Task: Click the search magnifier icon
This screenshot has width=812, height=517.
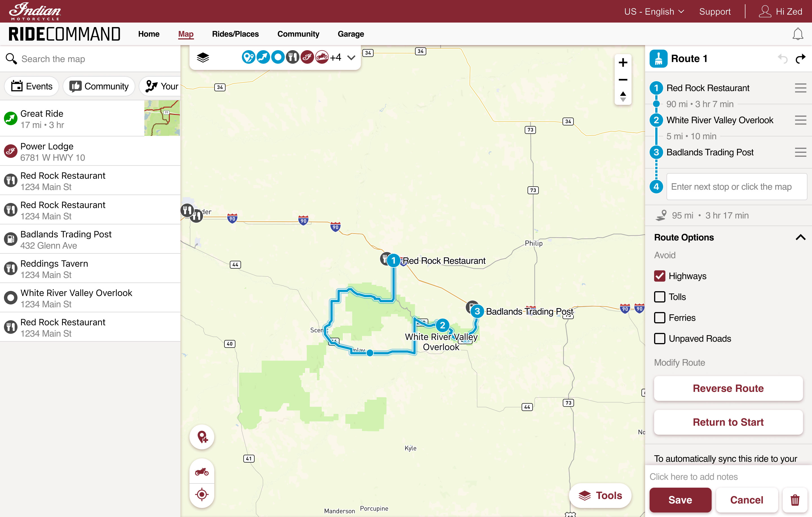Action: tap(11, 59)
